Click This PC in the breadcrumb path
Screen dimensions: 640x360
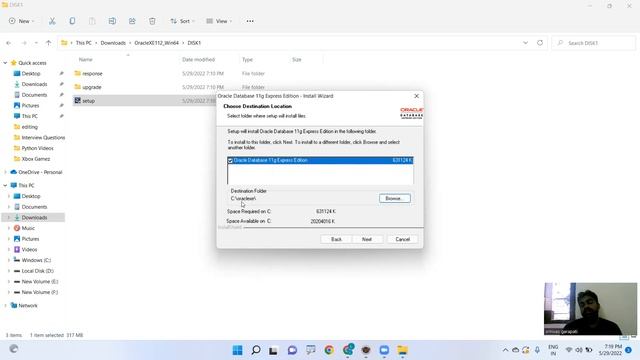[84, 43]
